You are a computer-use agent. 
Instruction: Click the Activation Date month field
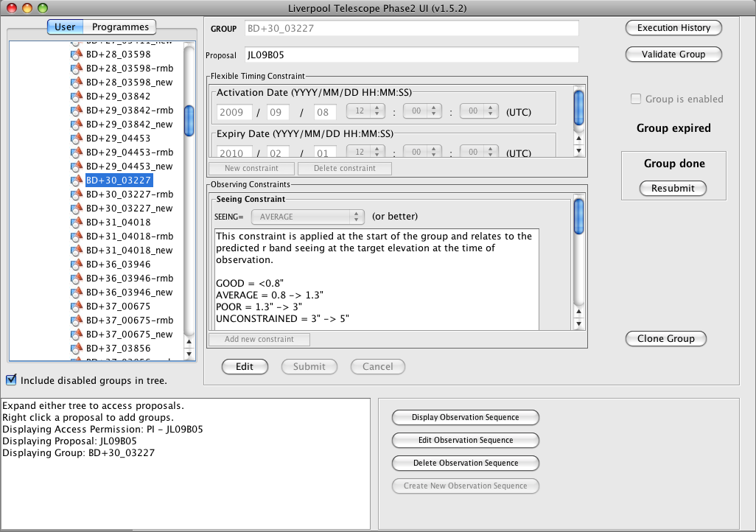point(278,112)
